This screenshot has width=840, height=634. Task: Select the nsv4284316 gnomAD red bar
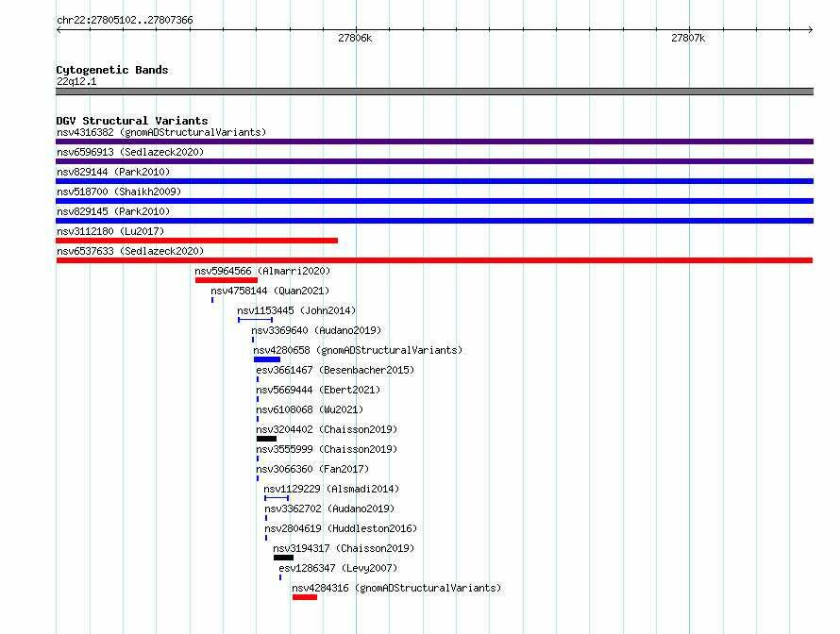305,597
